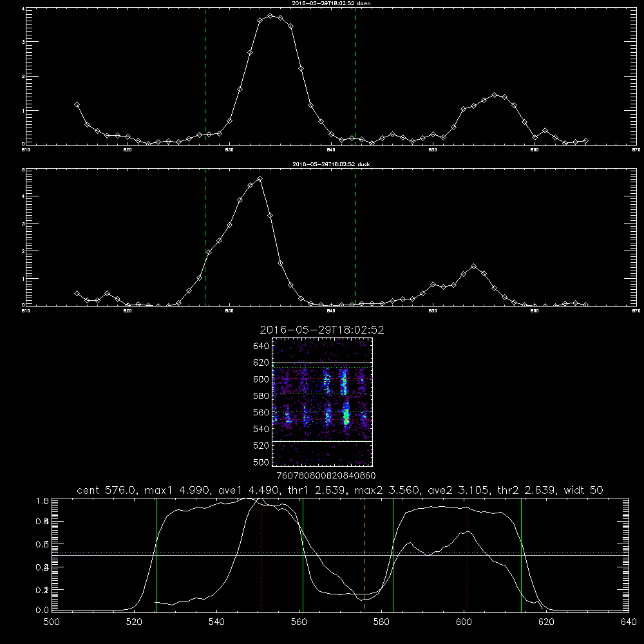Select solid green line near 583 in bottom plot
The width and height of the screenshot is (644, 644).
393,554
